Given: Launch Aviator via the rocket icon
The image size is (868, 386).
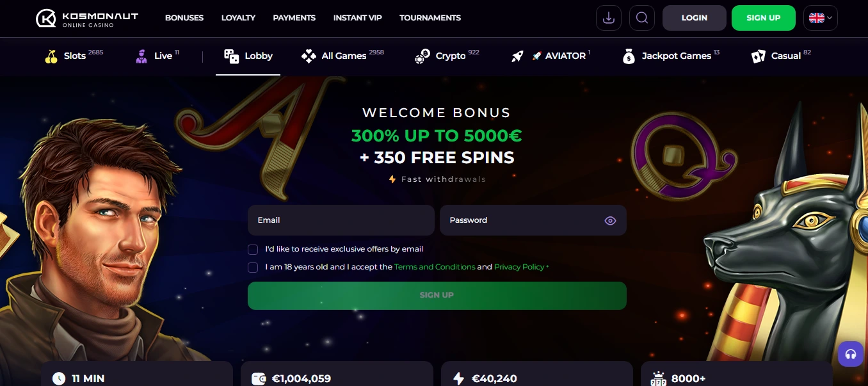Looking at the screenshot, I should pos(517,56).
